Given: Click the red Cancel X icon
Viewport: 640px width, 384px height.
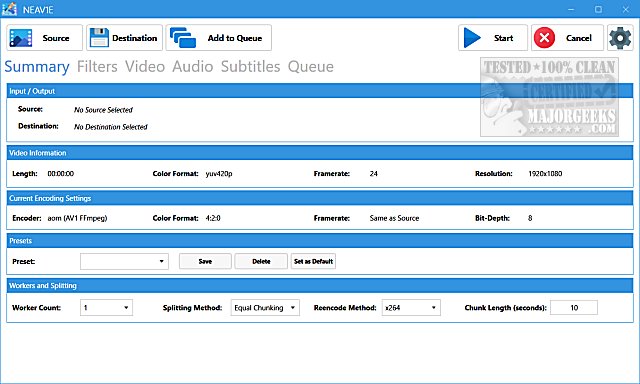Looking at the screenshot, I should pos(544,38).
